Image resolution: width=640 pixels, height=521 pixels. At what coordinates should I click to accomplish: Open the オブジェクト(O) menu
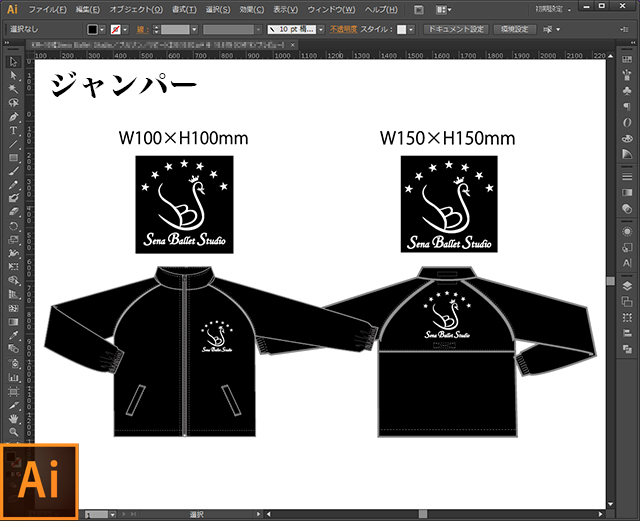(x=136, y=9)
